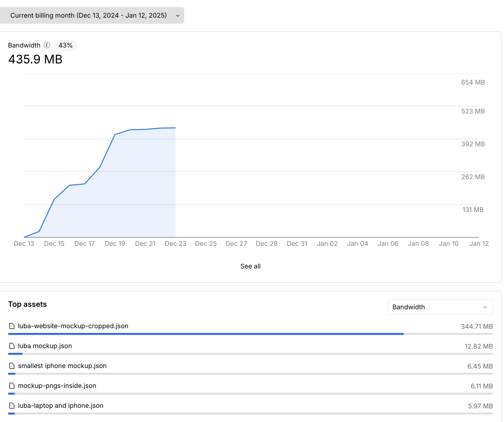Click the file icon for luba-laptop and iphone.json
This screenshot has height=422, width=504.
[x=12, y=406]
